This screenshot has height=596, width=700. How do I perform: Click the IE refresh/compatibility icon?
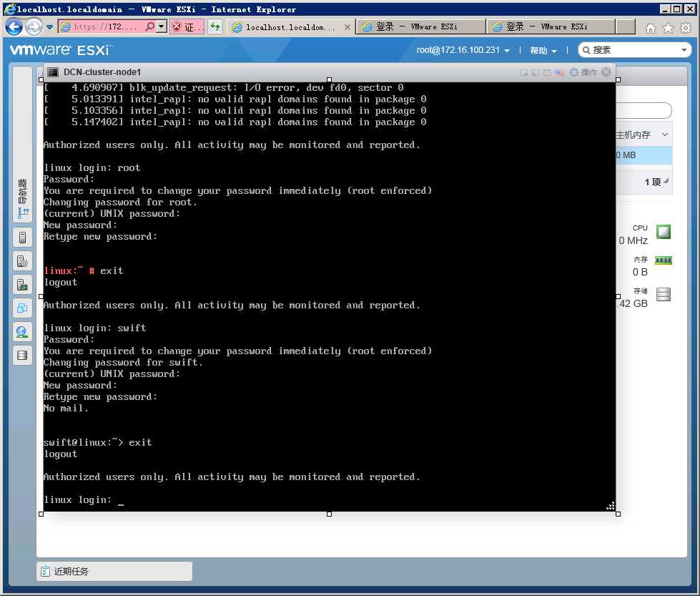(x=215, y=26)
